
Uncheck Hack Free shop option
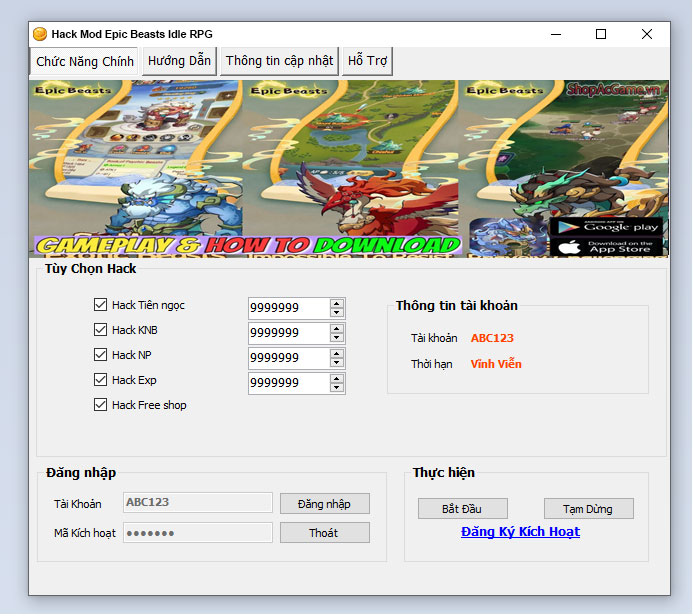pyautogui.click(x=100, y=405)
